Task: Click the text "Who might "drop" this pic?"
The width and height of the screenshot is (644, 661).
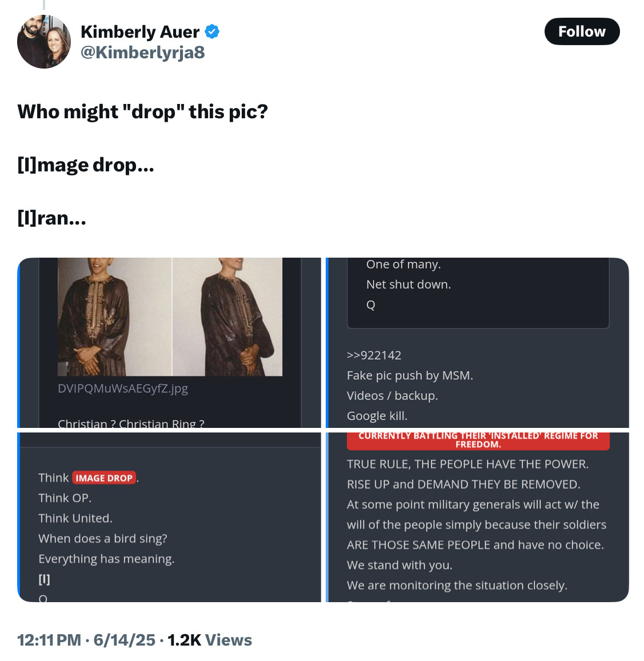Action: (142, 111)
